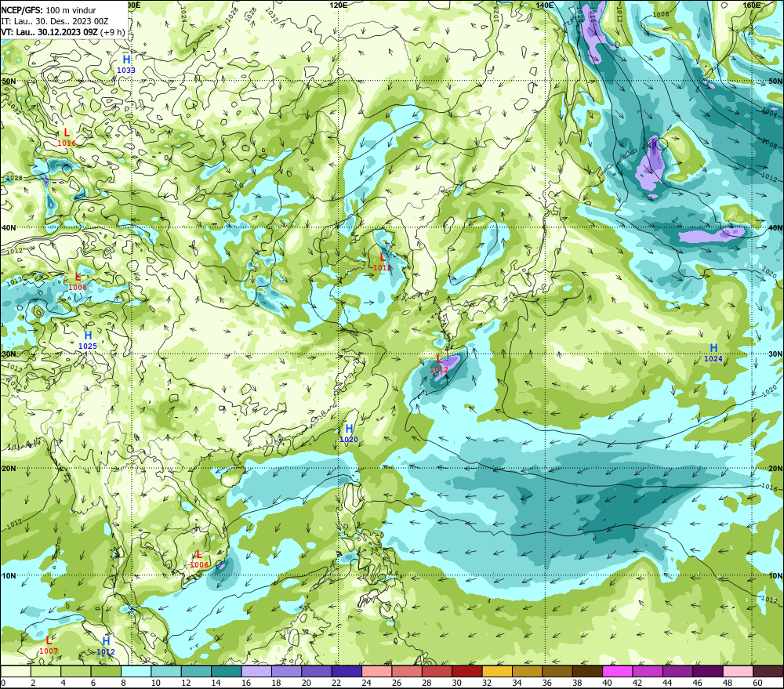Pick the pink 24-26 legend swatch
Screen dimensions: 784x689
376,671
